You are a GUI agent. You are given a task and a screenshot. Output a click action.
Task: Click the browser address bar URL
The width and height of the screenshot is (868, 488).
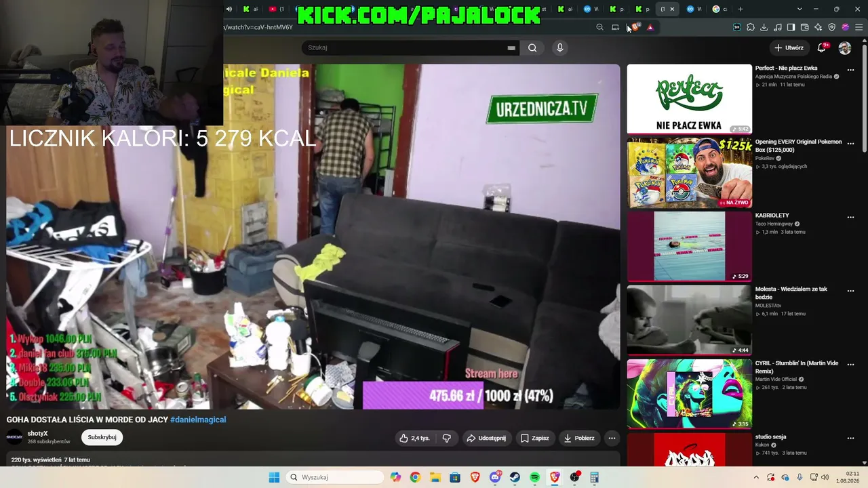[x=258, y=27]
